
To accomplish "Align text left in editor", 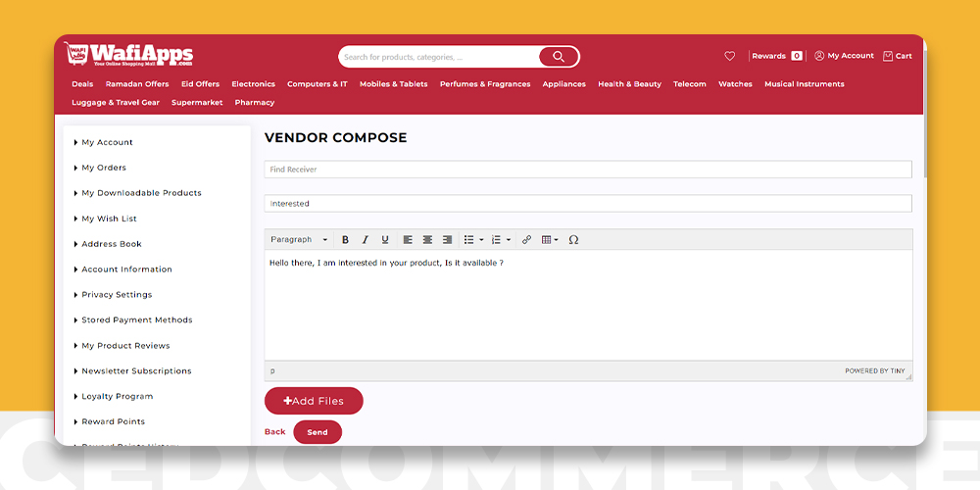I will (408, 239).
